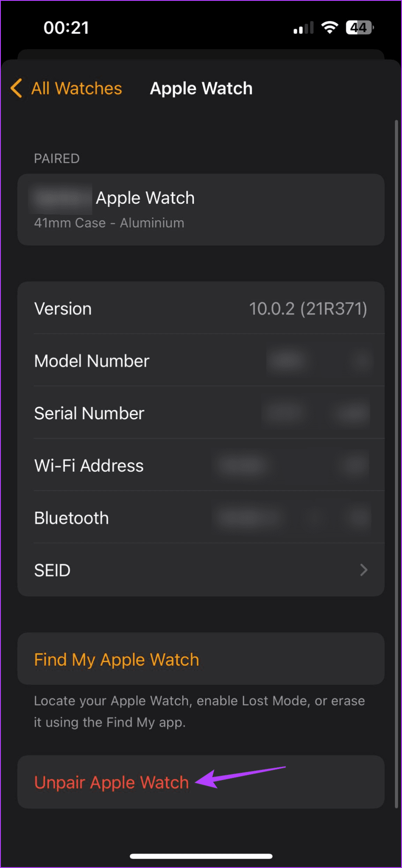Tap the battery level indicator

point(359,28)
